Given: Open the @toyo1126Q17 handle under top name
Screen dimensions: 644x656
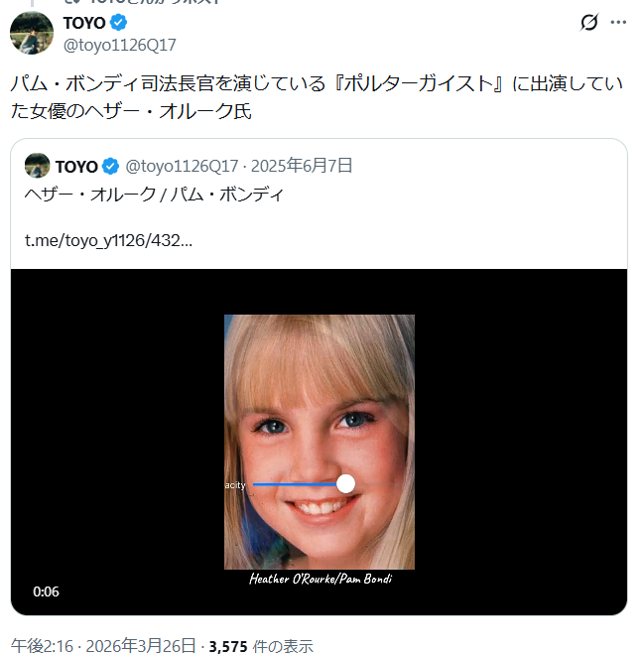Looking at the screenshot, I should [119, 44].
